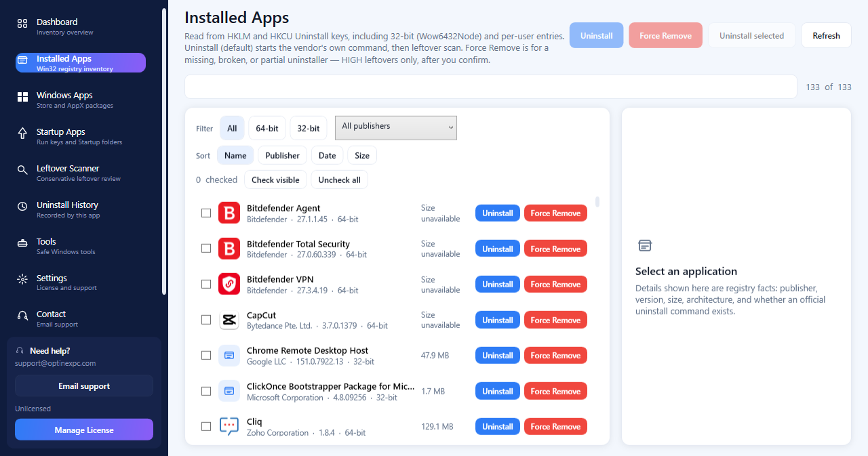The width and height of the screenshot is (868, 456).
Task: Tick the Chrome Remote Desktop Host checkbox
Action: point(206,355)
